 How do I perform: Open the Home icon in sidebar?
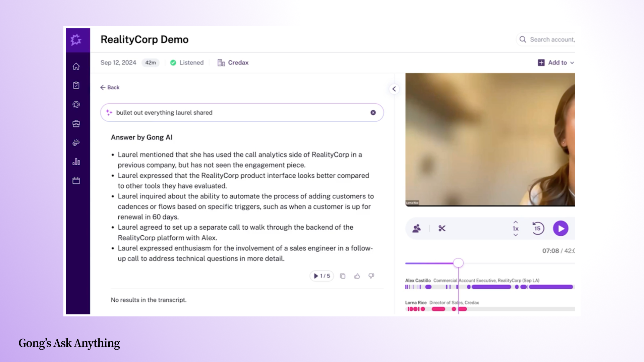coord(76,66)
